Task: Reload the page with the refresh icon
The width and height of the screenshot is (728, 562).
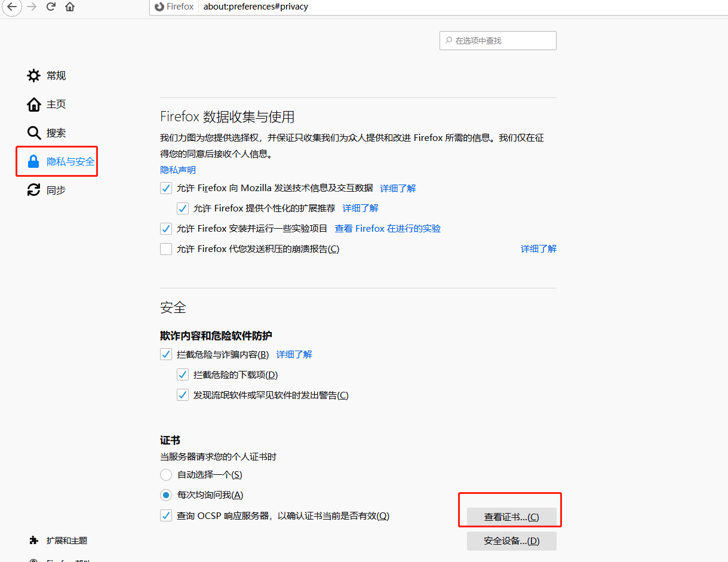Action: pyautogui.click(x=51, y=7)
